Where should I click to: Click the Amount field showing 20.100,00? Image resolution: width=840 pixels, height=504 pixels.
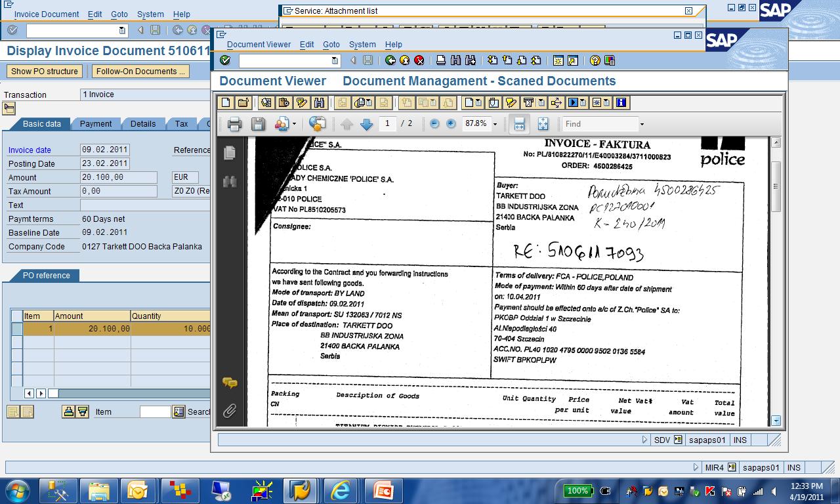119,177
